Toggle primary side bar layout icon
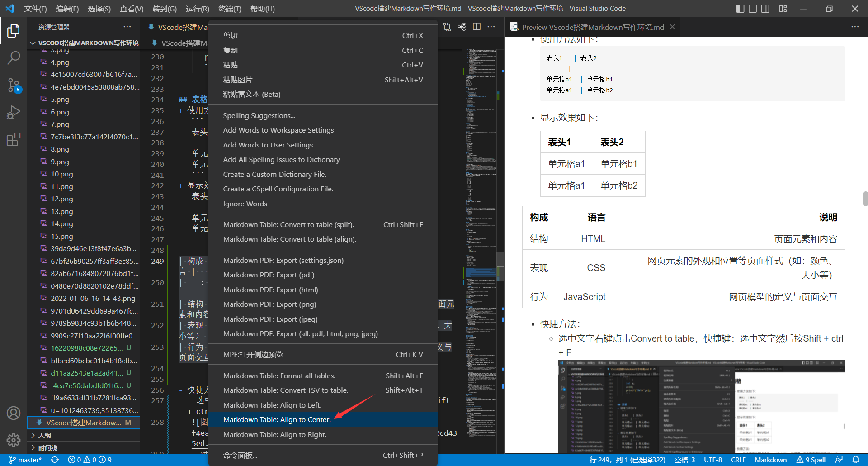Image resolution: width=868 pixels, height=466 pixels. coord(740,9)
